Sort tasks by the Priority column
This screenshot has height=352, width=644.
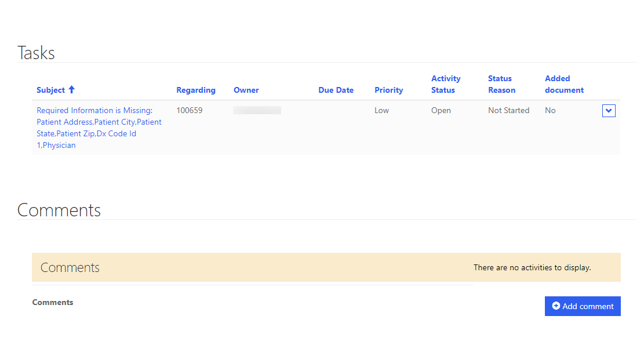pos(388,89)
